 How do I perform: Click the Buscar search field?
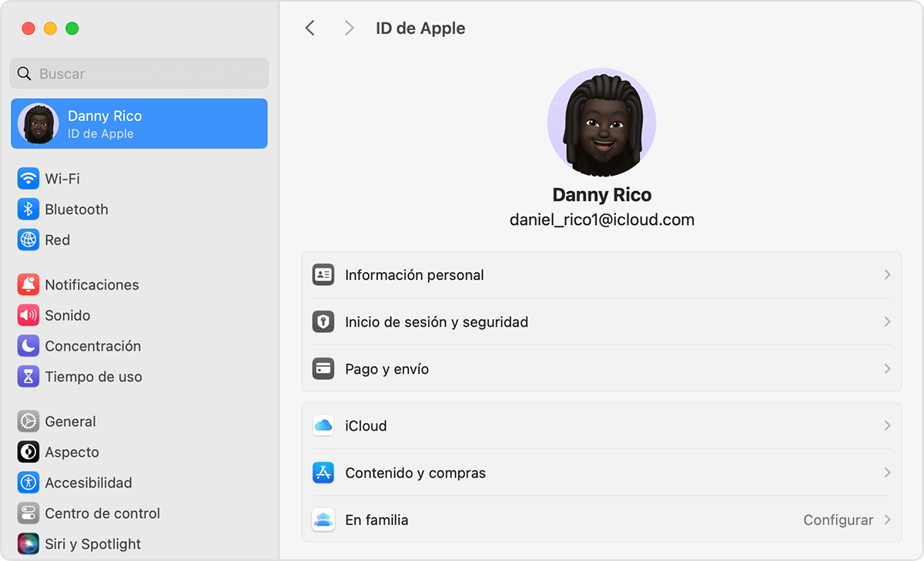tap(139, 73)
